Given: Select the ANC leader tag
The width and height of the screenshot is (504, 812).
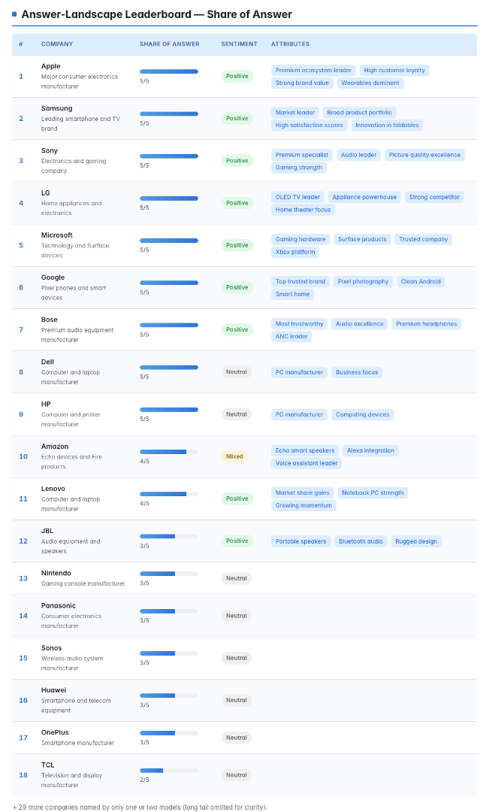Looking at the screenshot, I should click(x=291, y=337).
